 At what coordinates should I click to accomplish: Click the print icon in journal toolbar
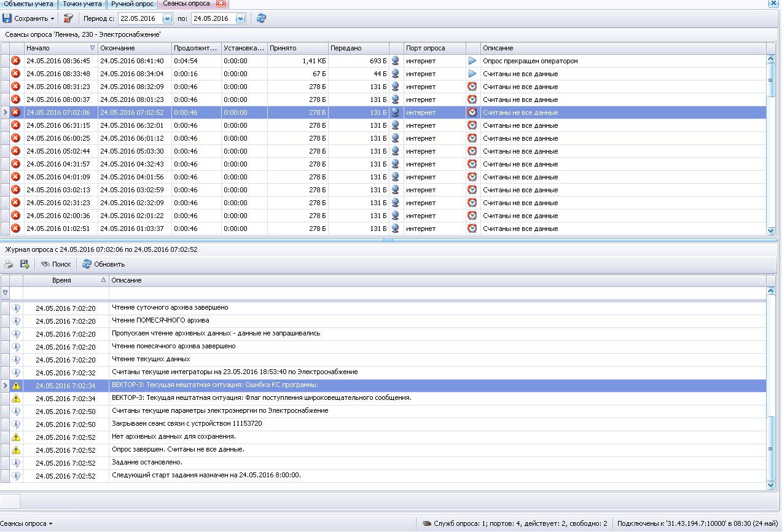[x=8, y=264]
